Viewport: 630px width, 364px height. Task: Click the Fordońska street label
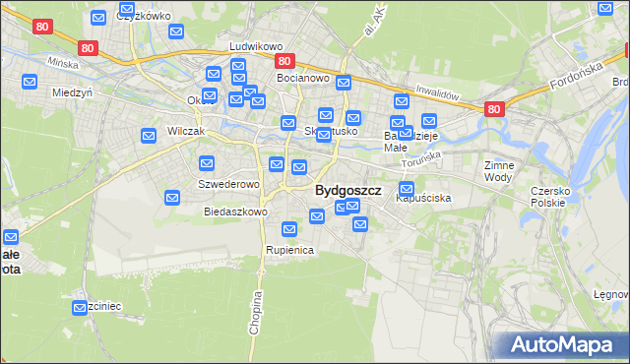[x=576, y=76]
